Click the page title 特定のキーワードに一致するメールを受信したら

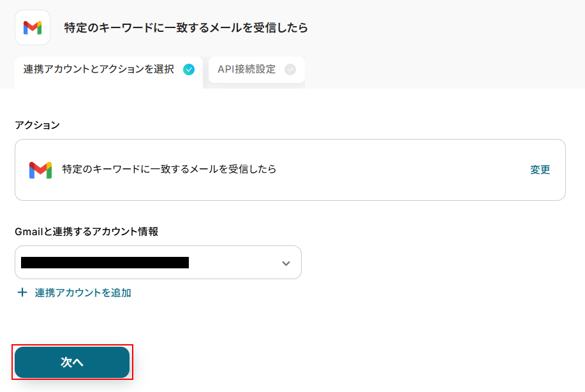click(x=186, y=27)
